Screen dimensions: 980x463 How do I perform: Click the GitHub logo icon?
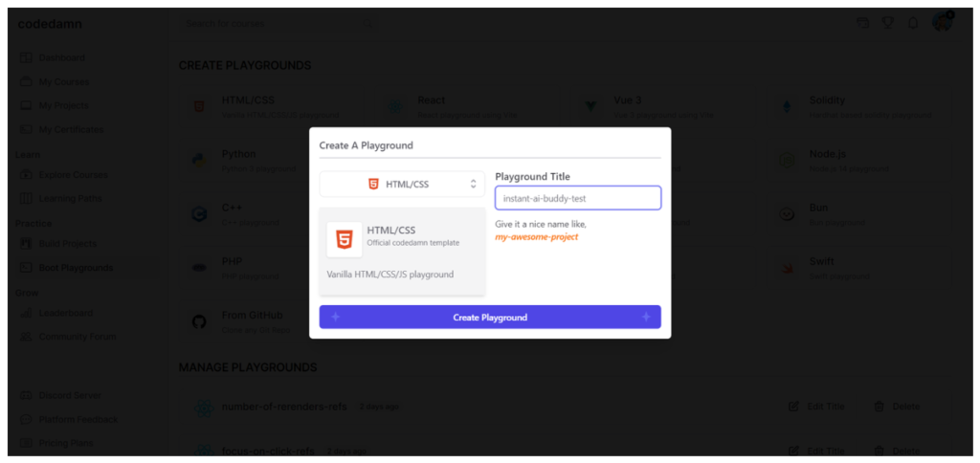coord(199,321)
